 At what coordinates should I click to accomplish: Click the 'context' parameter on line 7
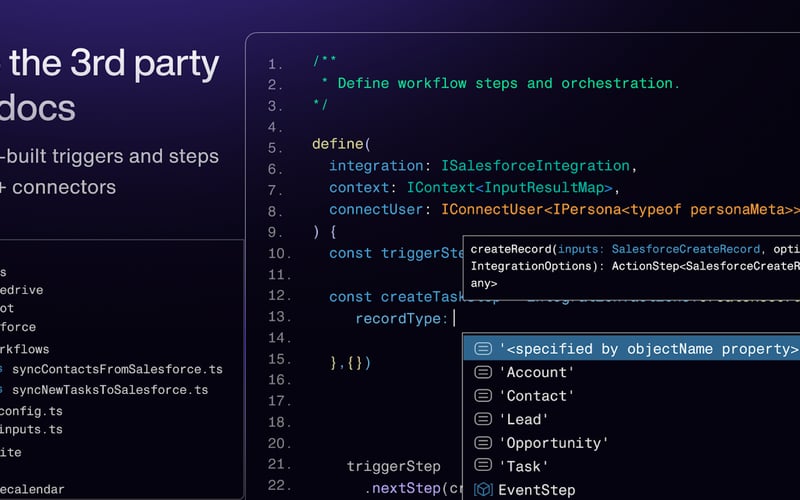(359, 188)
